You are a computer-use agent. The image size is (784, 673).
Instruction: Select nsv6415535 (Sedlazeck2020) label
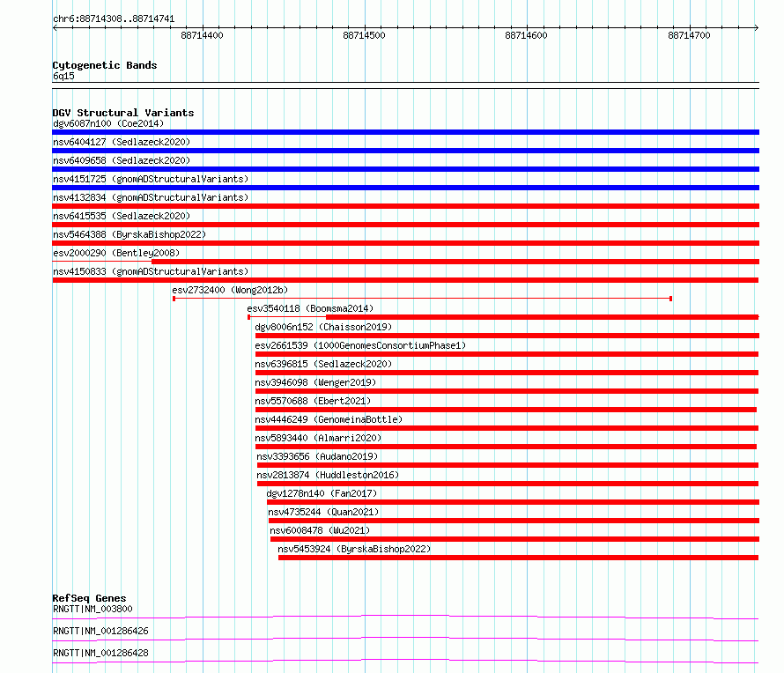coord(122,216)
